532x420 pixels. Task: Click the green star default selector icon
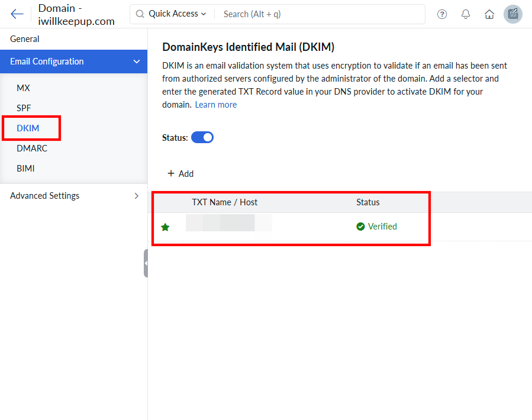[x=165, y=227]
